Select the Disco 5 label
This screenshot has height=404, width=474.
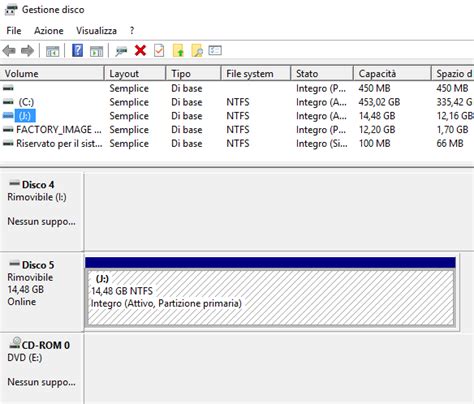coord(38,265)
